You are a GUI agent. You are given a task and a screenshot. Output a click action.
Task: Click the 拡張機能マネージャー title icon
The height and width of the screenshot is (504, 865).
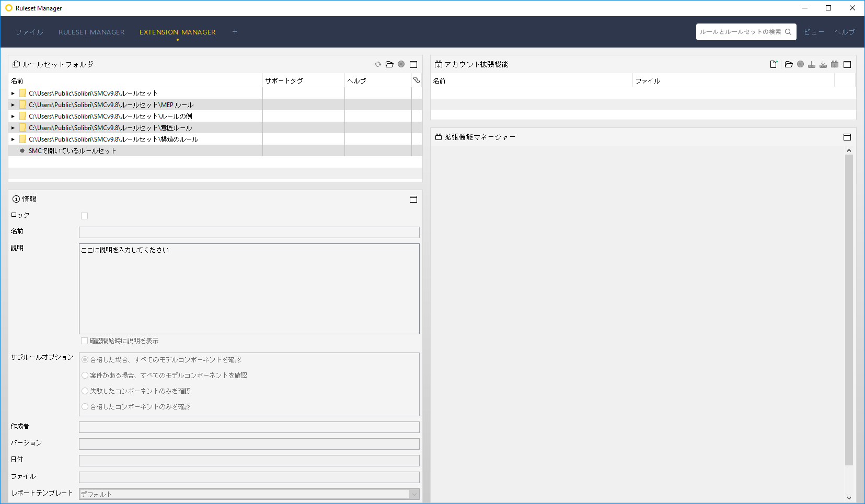[x=439, y=137]
